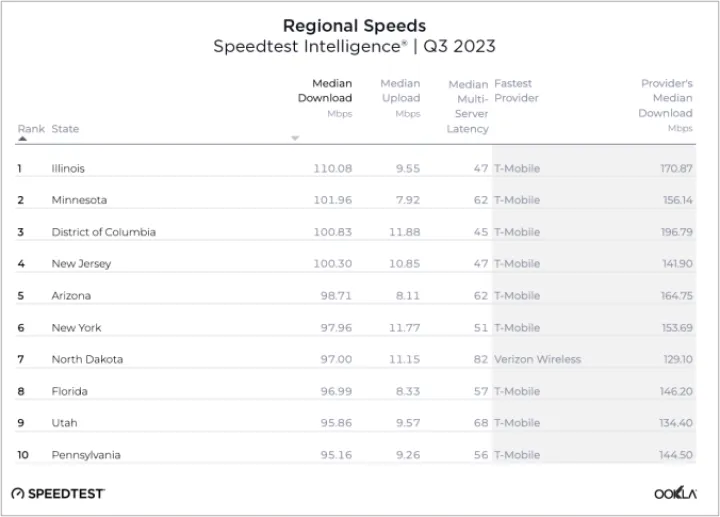Select the Minnesota row
This screenshot has height=517, width=720.
click(x=79, y=200)
